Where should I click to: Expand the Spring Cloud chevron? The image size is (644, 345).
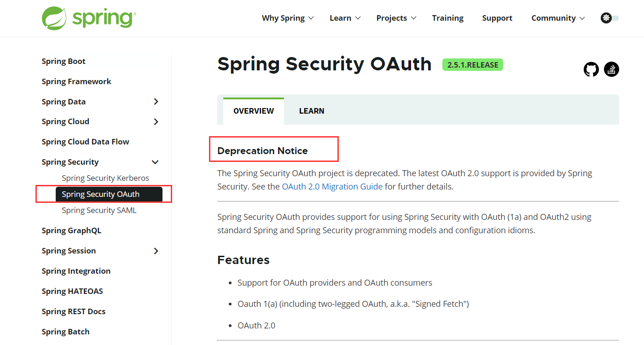click(x=156, y=122)
